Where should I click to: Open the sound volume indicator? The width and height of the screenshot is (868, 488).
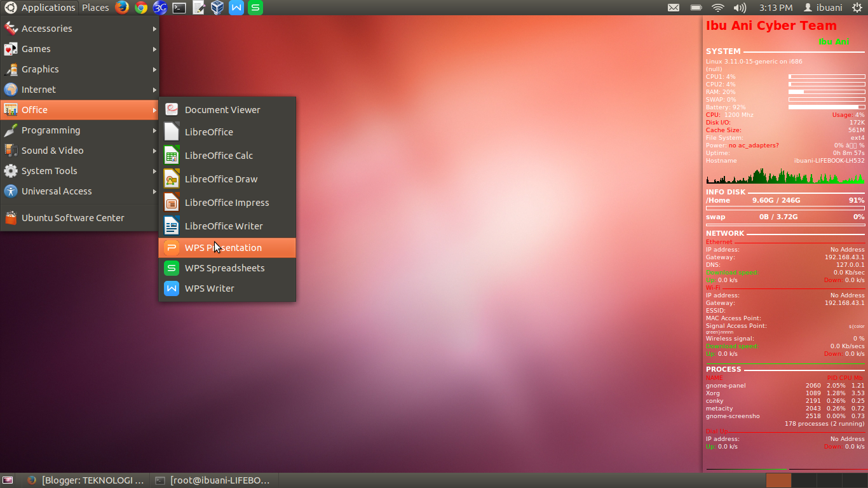tap(740, 8)
